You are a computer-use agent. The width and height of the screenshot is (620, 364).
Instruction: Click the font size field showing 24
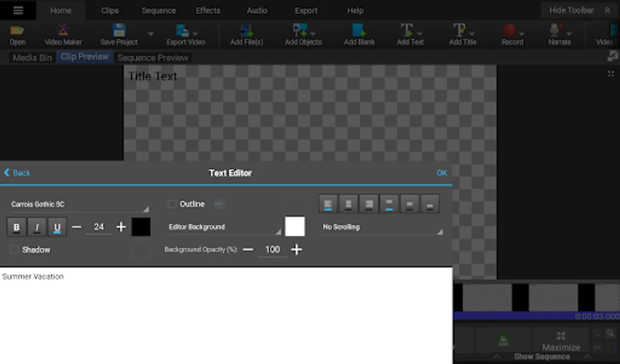99,227
